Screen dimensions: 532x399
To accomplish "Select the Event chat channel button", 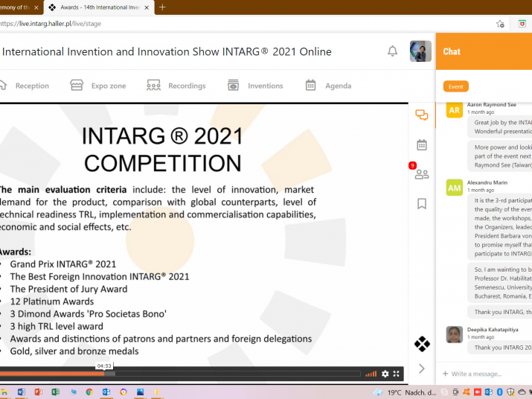I will pos(455,86).
